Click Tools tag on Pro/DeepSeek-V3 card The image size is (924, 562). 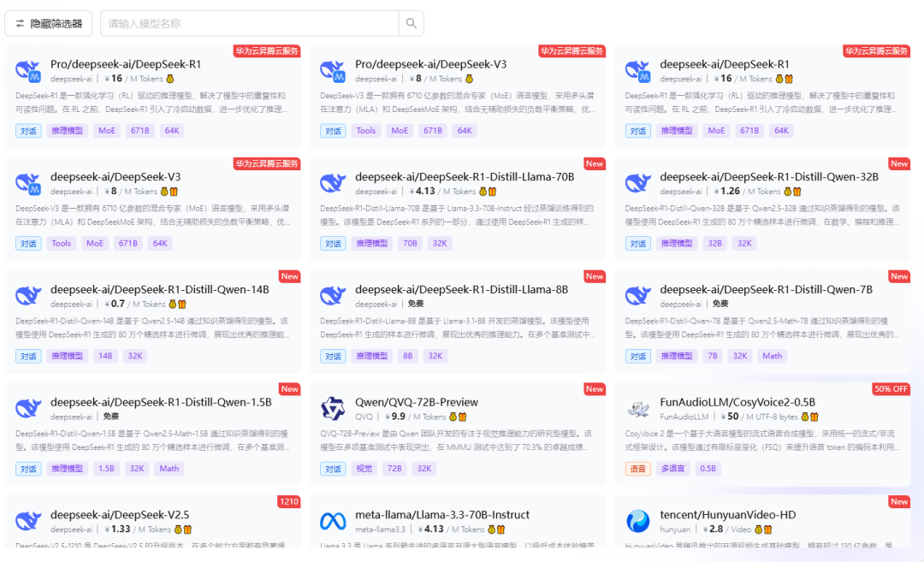[x=366, y=131]
